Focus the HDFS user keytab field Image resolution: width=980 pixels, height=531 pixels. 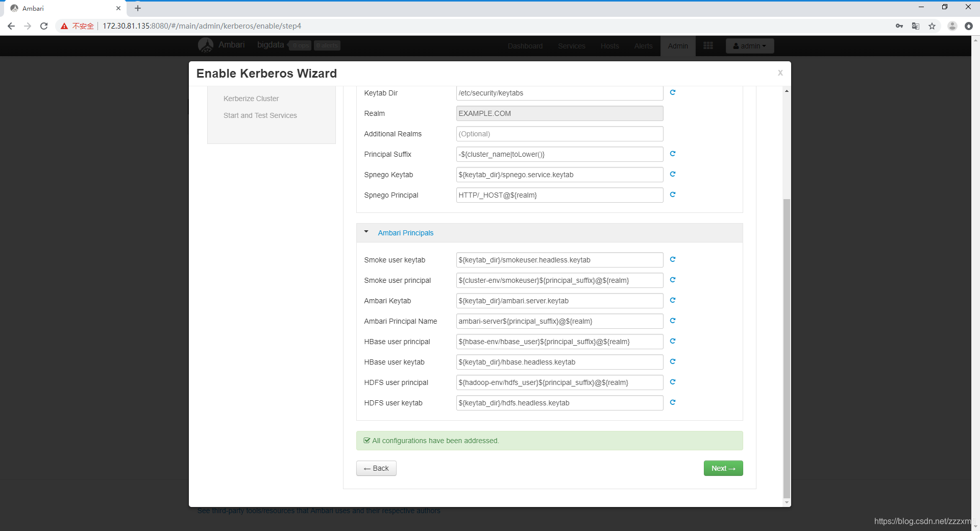coord(559,403)
